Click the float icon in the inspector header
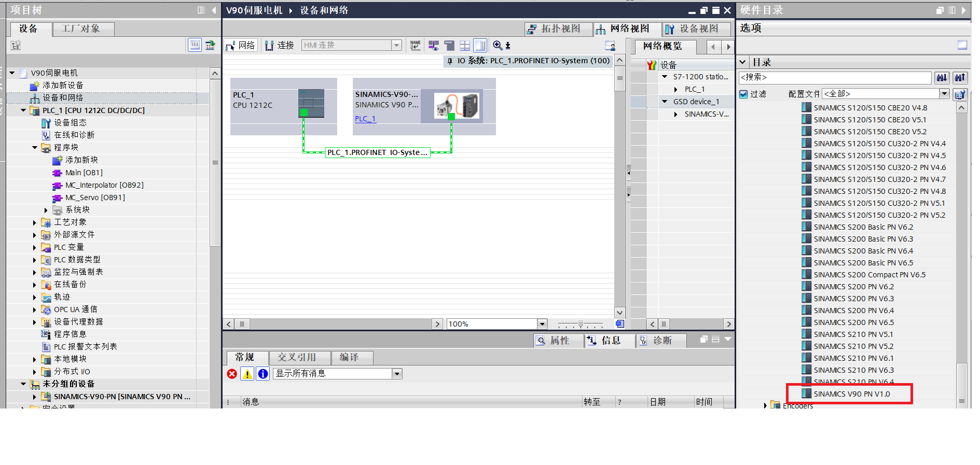980x465 pixels. pyautogui.click(x=704, y=340)
